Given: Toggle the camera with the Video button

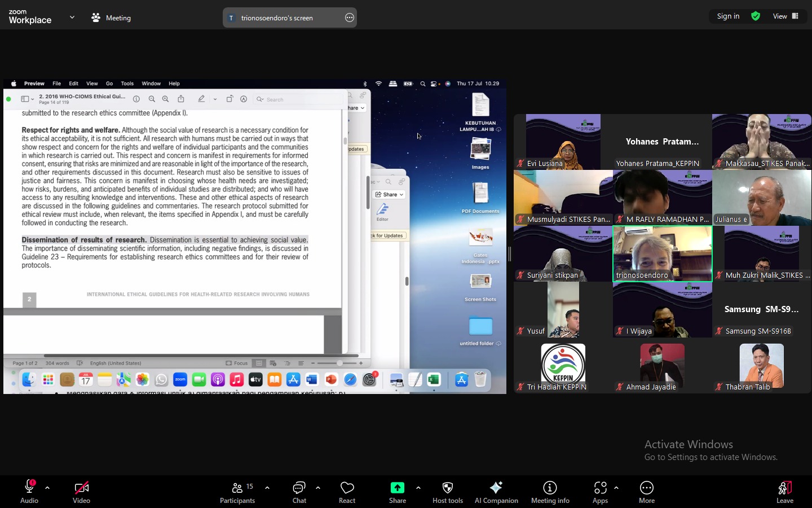Looking at the screenshot, I should coord(81,492).
